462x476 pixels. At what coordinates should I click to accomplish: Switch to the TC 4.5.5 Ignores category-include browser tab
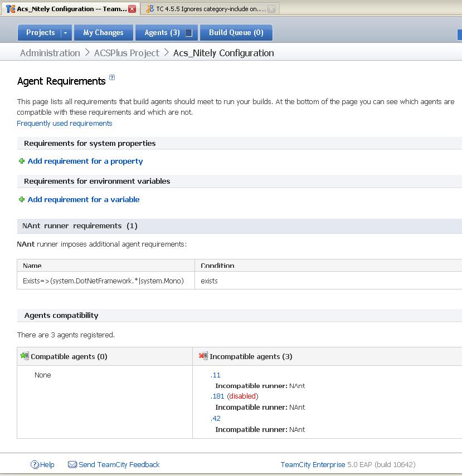(x=211, y=9)
